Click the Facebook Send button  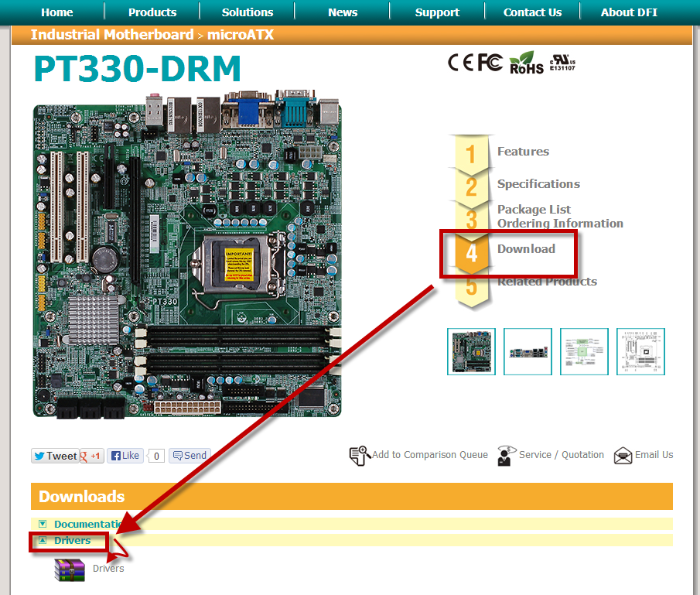190,456
